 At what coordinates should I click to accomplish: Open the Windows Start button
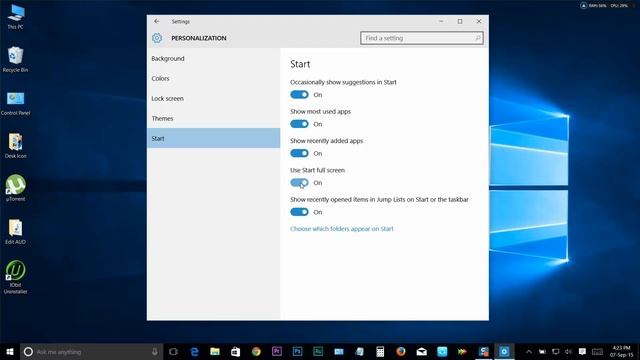[x=10, y=352]
